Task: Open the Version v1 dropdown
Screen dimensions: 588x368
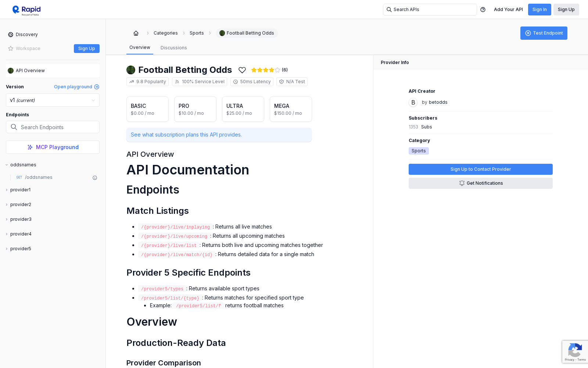Action: tap(53, 100)
